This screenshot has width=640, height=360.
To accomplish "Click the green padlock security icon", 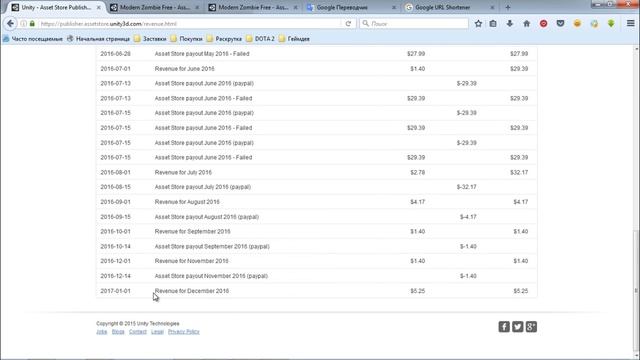I will (x=32, y=24).
